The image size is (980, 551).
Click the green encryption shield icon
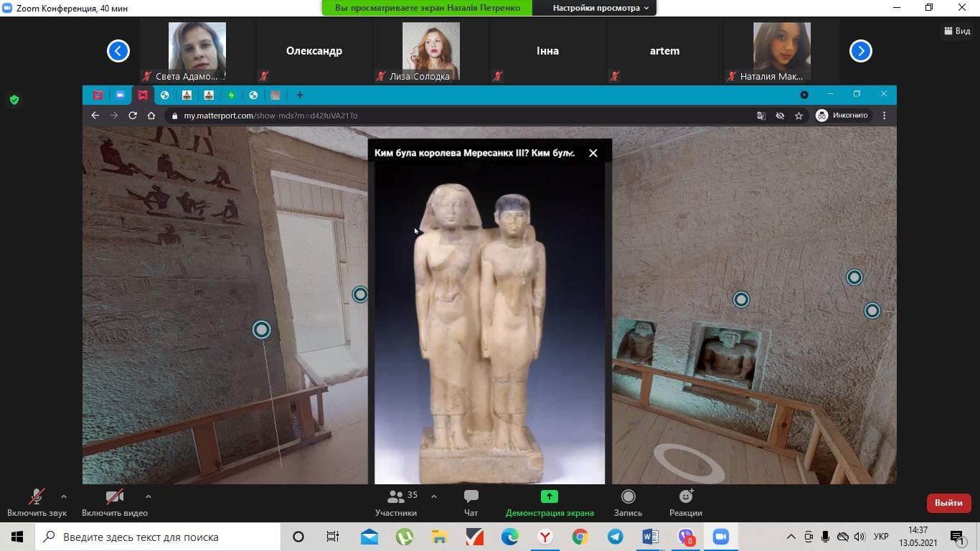(14, 100)
